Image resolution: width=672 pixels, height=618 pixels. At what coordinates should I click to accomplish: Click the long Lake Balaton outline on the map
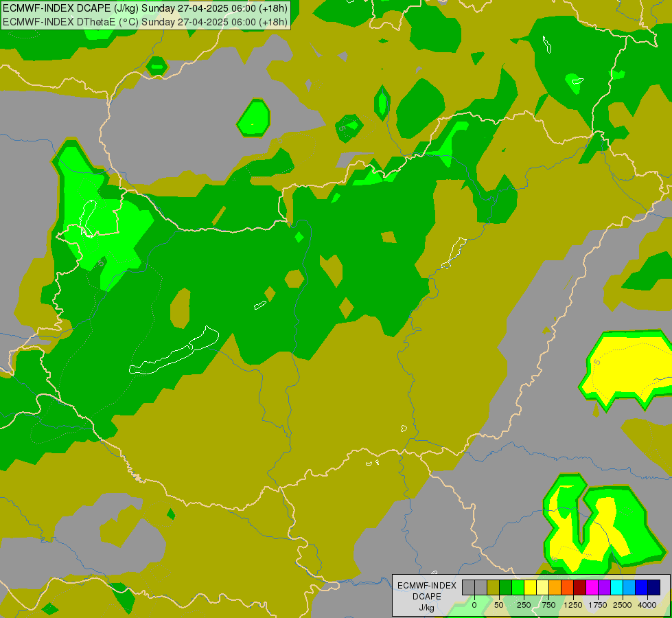174,350
